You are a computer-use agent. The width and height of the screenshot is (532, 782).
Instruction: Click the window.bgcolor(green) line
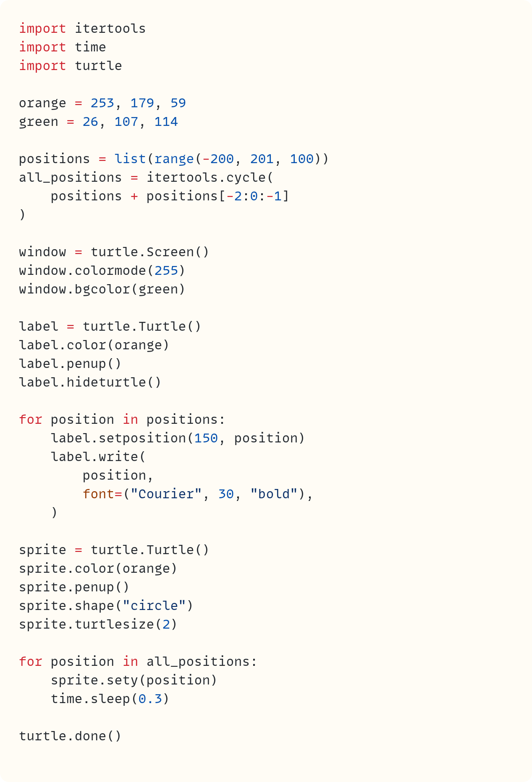pyautogui.click(x=102, y=289)
